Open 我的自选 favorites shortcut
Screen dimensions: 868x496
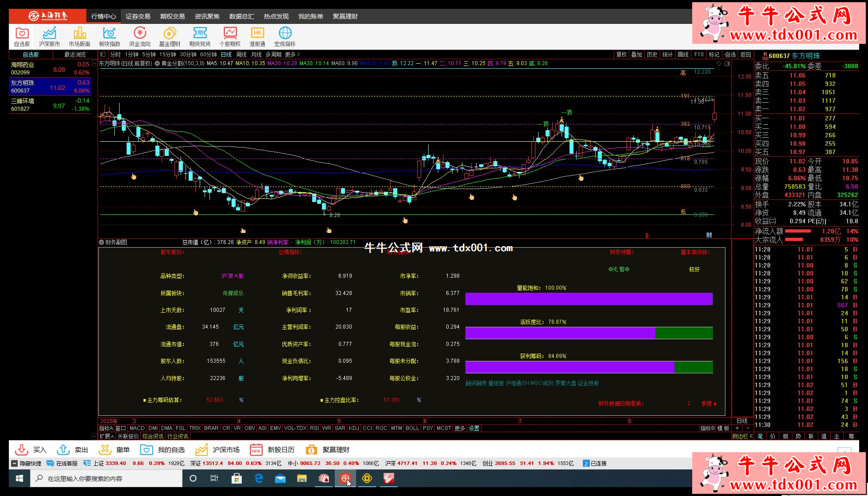coord(162,449)
